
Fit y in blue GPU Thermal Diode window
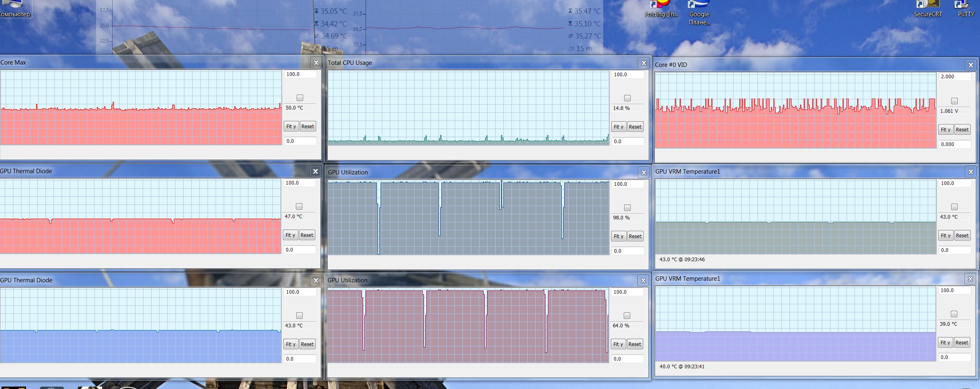[x=291, y=344]
